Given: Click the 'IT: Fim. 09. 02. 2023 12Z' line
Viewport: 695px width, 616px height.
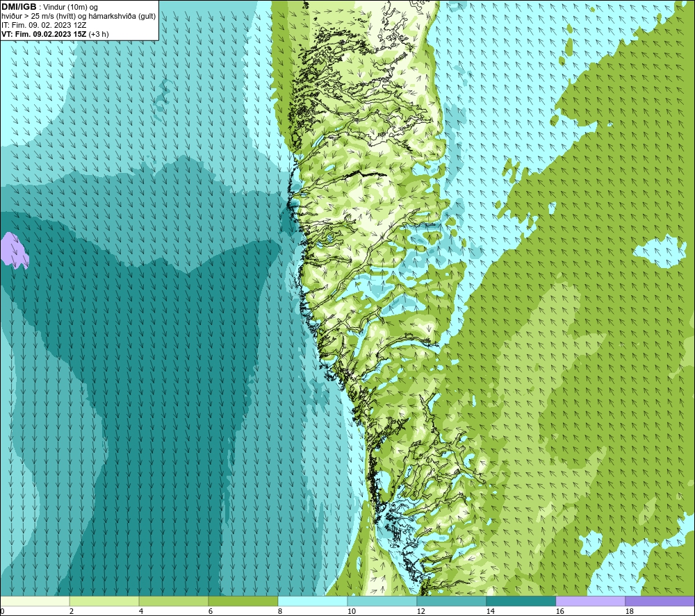Looking at the screenshot, I should (x=44, y=25).
